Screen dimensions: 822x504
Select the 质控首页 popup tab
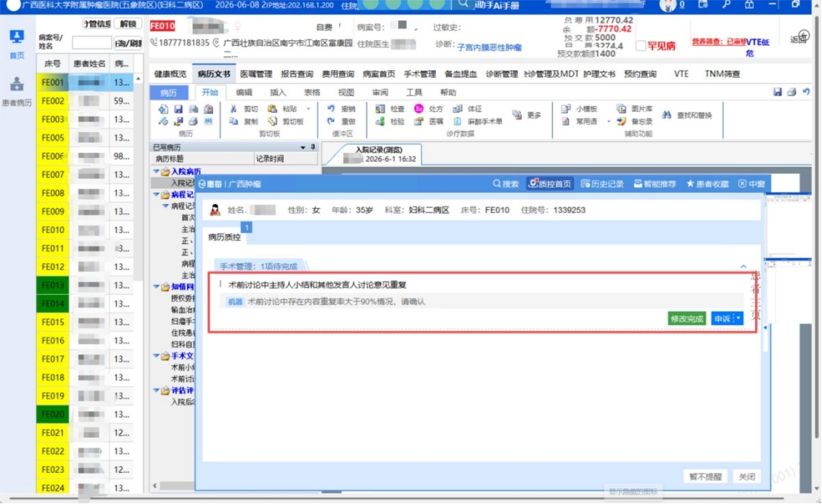549,184
